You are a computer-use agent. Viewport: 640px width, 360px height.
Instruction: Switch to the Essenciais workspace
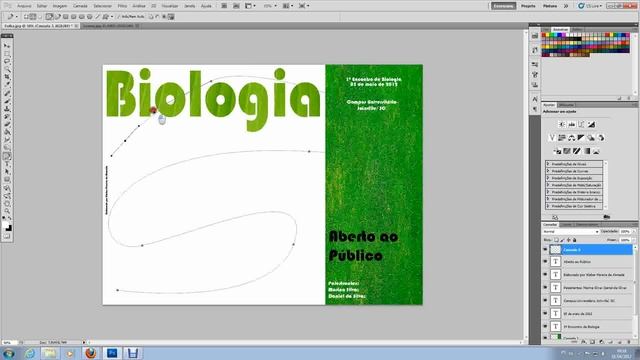(503, 6)
